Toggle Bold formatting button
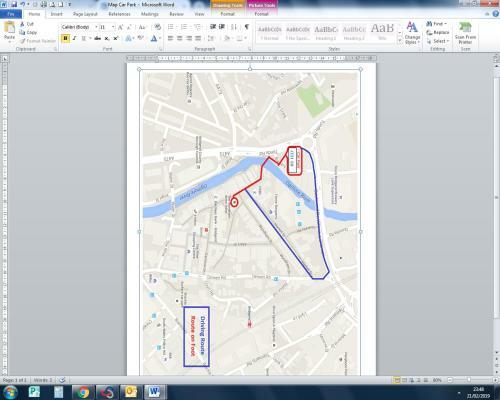 click(65, 39)
